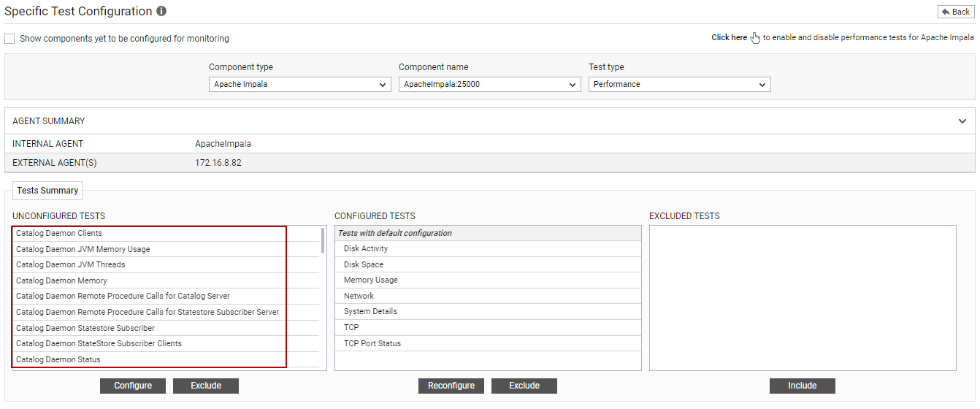Select TCP Port Status configured test
980x409 pixels.
point(488,343)
